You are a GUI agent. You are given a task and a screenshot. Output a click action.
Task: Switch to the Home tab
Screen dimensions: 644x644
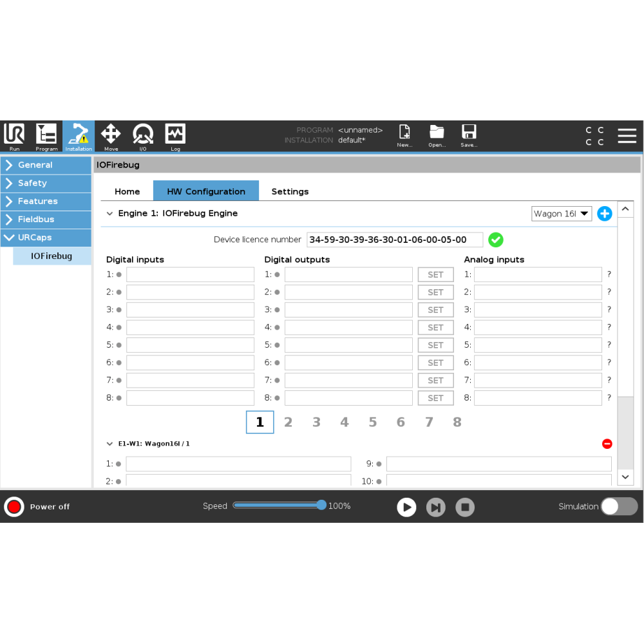coord(127,191)
